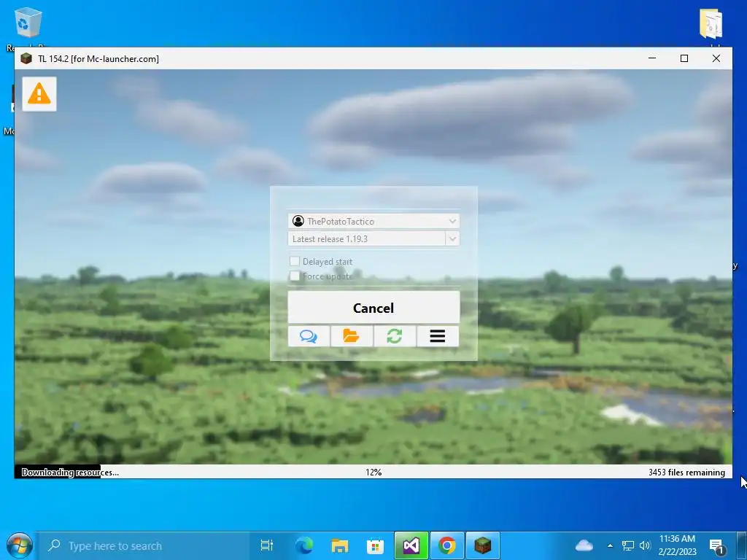The image size is (747, 560).
Task: Click the orange warning triangle icon
Action: [39, 94]
